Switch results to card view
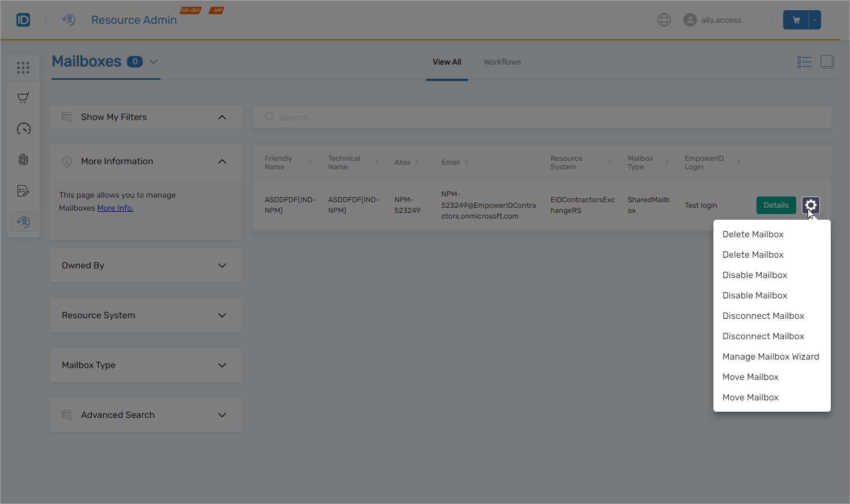This screenshot has height=504, width=850. 827,62
